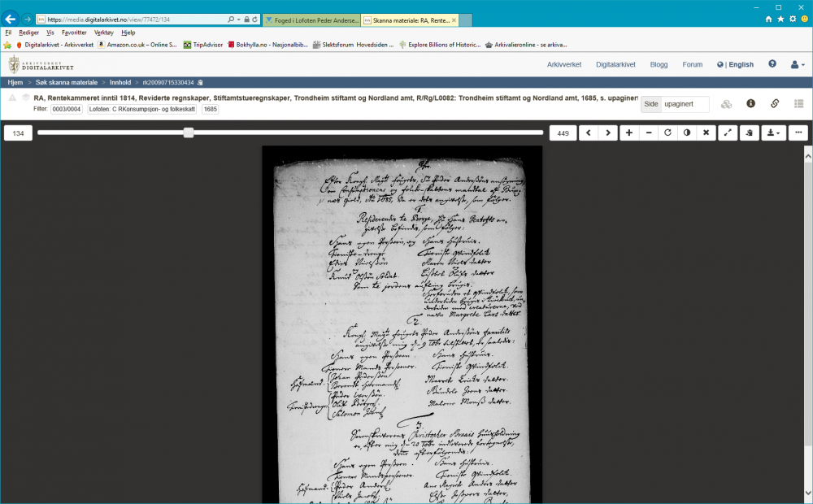
Task: Open the download dropdown menu
Action: (x=773, y=133)
